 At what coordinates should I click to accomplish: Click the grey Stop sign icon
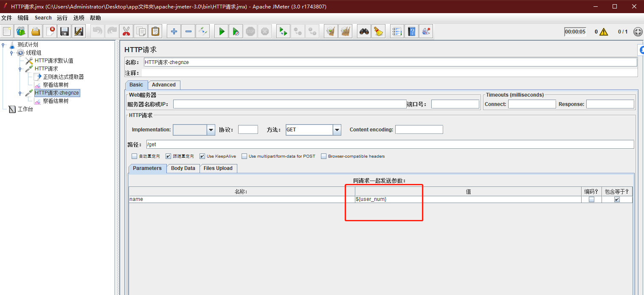coord(250,31)
